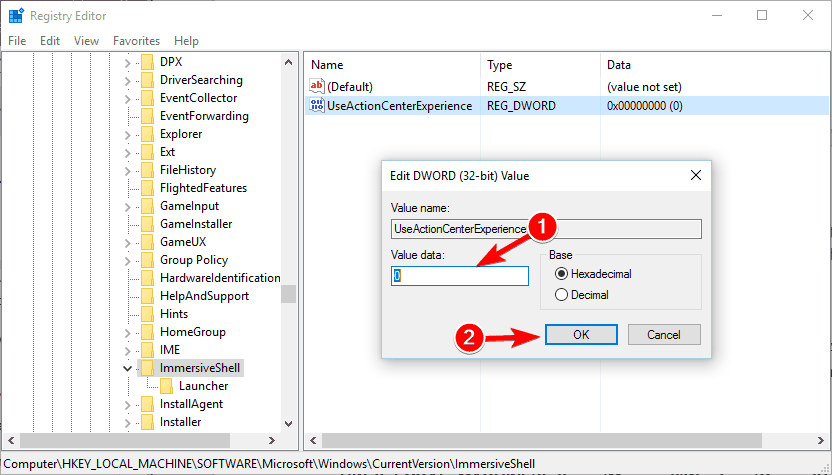Viewport: 832px width, 475px height.
Task: Click the HomeGroup folder icon
Action: coord(148,333)
